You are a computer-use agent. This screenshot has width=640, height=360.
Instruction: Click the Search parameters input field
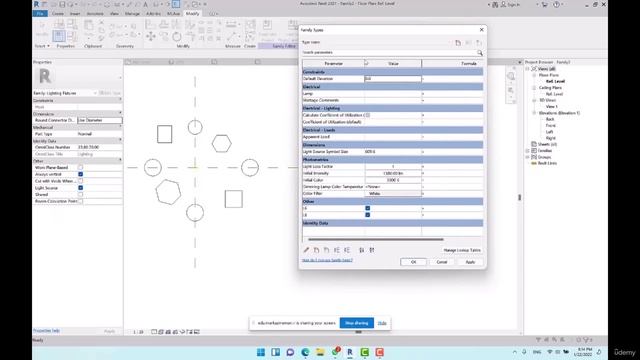point(389,53)
